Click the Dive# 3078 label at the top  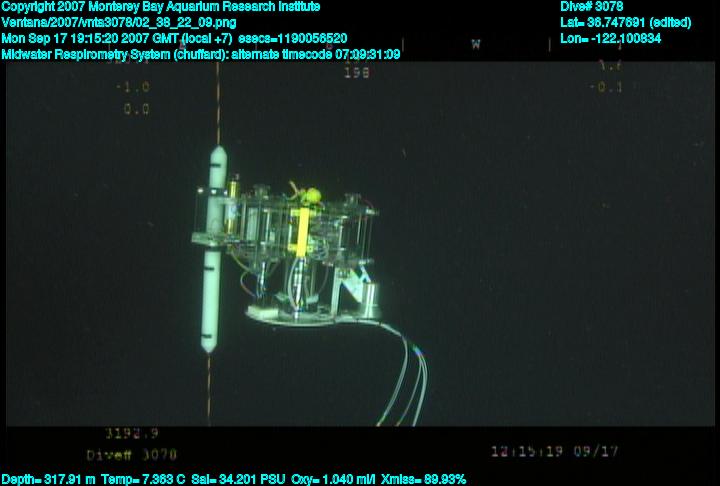point(591,7)
